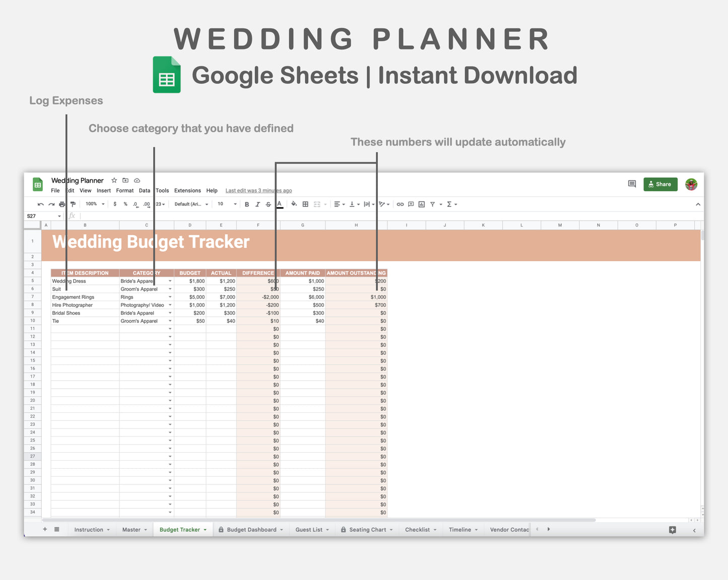Image resolution: width=728 pixels, height=580 pixels.
Task: Click the Print icon in the toolbar
Action: pos(61,204)
